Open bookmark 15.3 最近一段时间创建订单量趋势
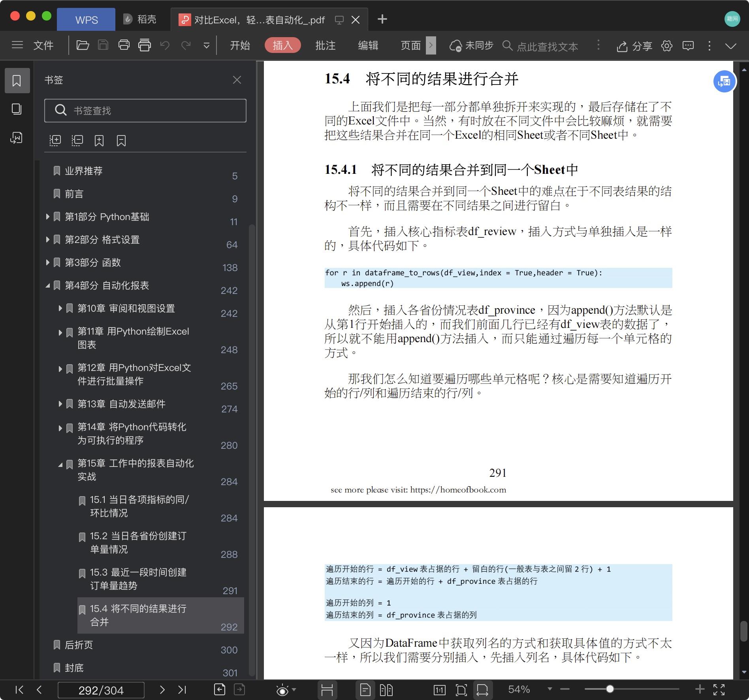The width and height of the screenshot is (749, 700). click(138, 579)
